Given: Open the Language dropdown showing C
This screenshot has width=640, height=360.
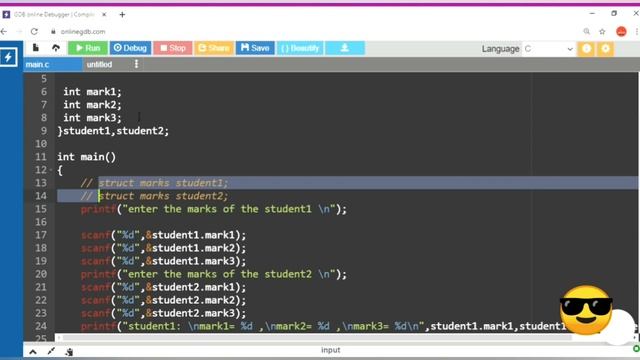Looking at the screenshot, I should click(x=549, y=49).
